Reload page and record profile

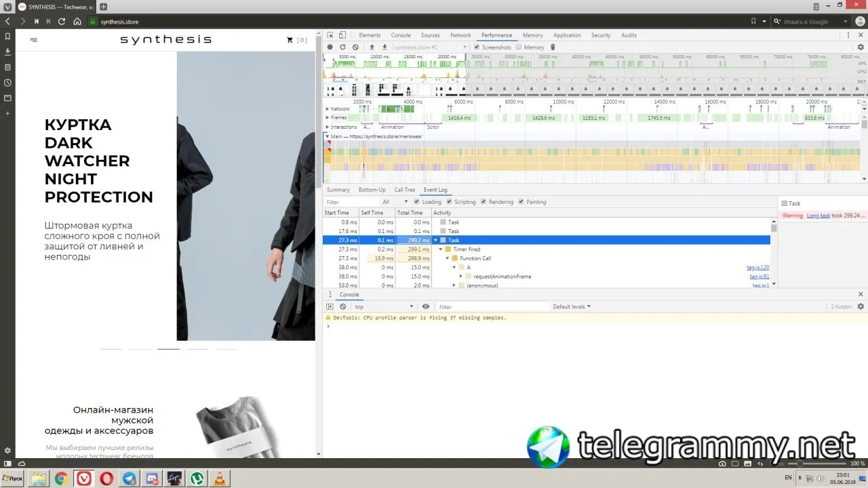(x=342, y=47)
